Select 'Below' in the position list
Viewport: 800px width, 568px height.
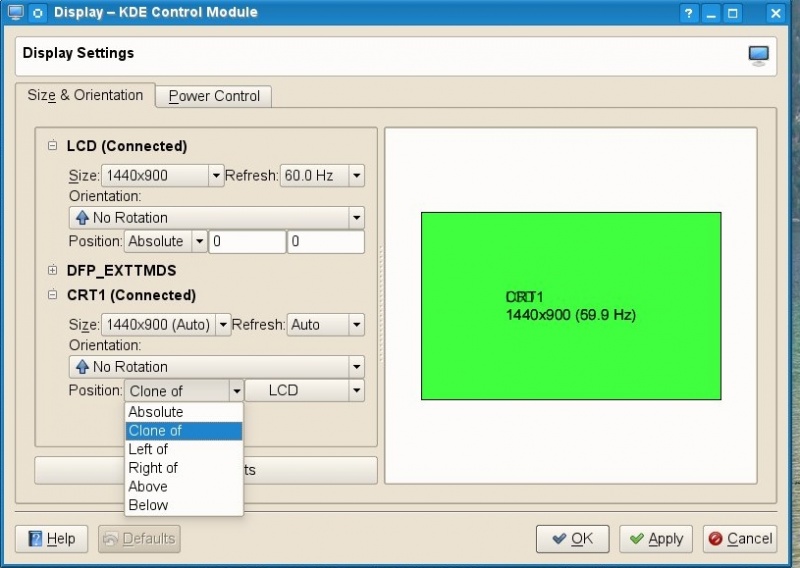pos(149,505)
